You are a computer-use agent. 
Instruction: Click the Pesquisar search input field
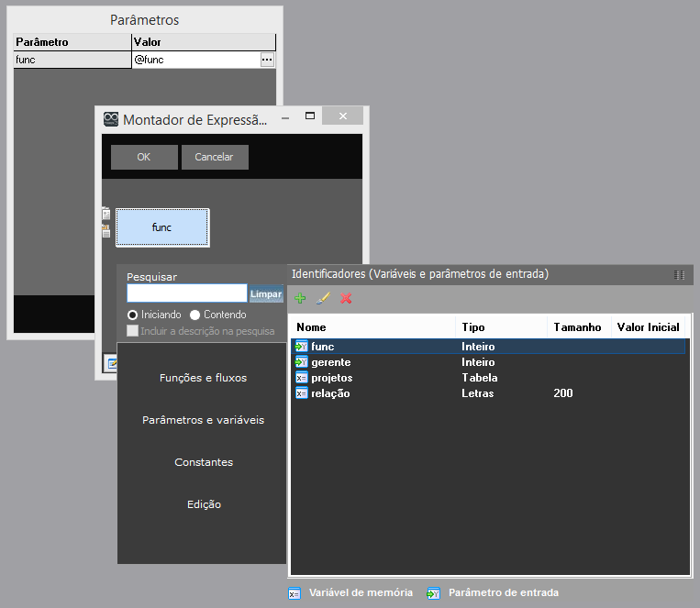187,293
